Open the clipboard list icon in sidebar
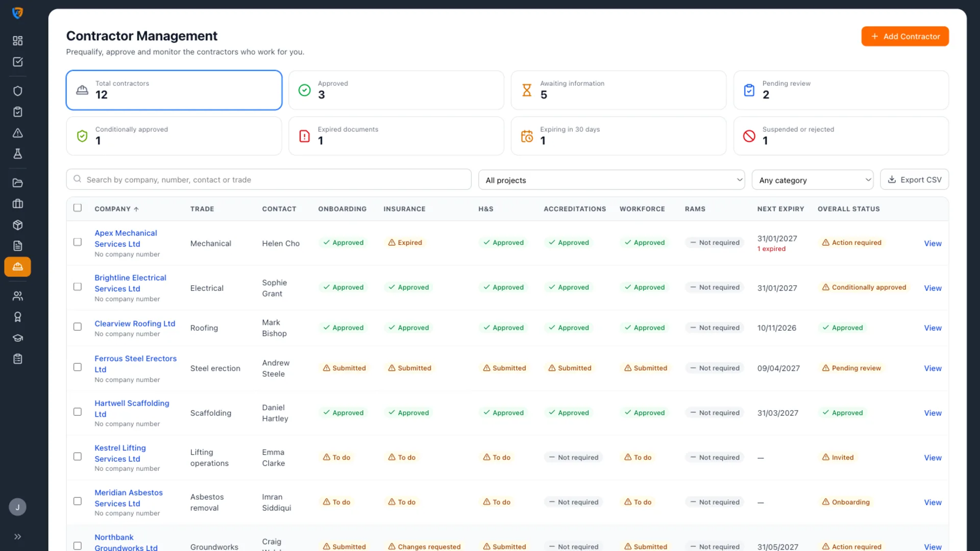Viewport: 980px width, 551px height. point(18,359)
